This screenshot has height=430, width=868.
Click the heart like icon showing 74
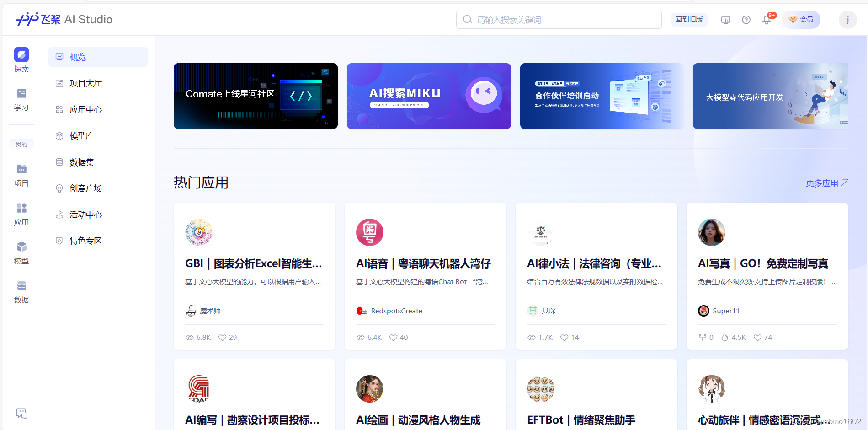(x=757, y=338)
